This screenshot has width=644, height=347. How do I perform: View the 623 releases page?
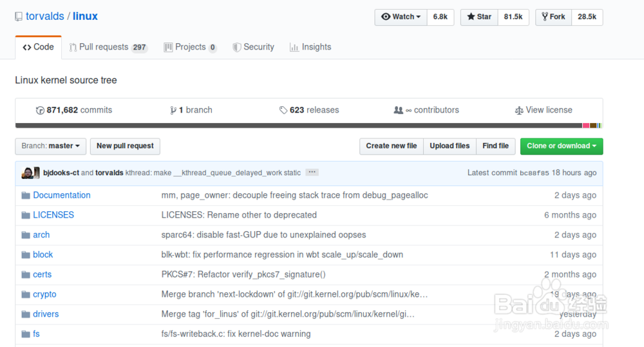[x=309, y=110]
